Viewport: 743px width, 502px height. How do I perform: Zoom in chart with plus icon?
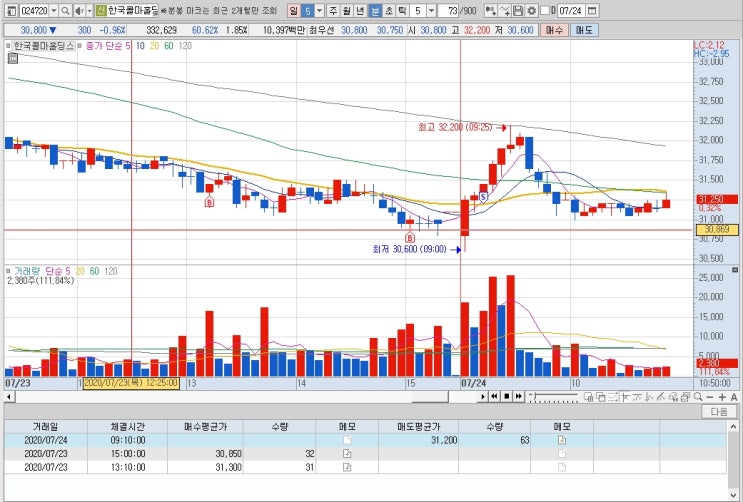(722, 397)
